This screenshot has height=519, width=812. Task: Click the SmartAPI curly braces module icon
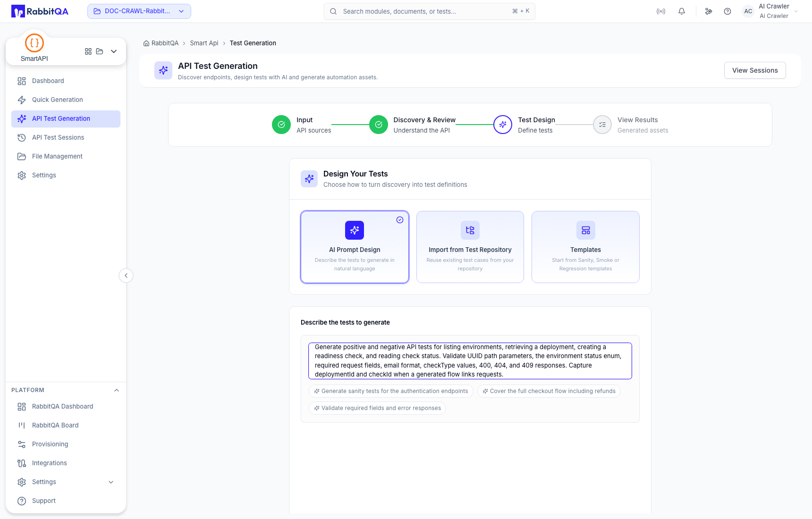34,43
